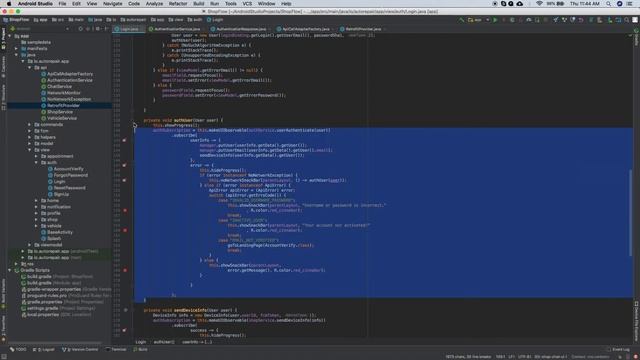
Task: Select ForgotPassword class in project tree
Action: [x=71, y=175]
